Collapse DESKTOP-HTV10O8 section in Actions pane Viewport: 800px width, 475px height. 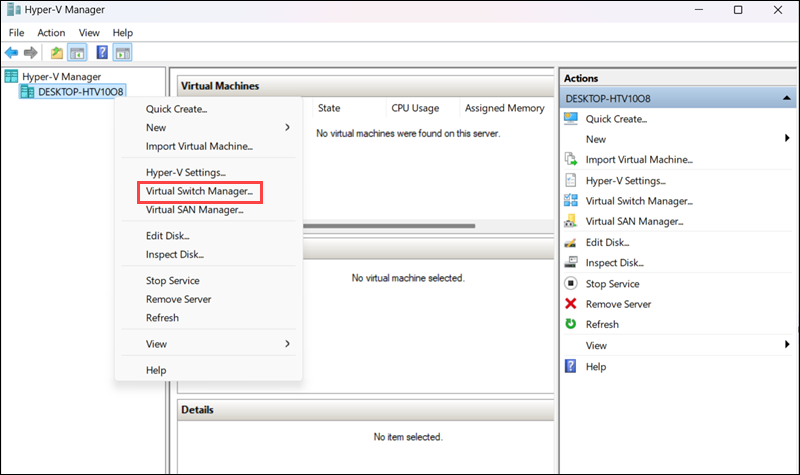pyautogui.click(x=787, y=98)
